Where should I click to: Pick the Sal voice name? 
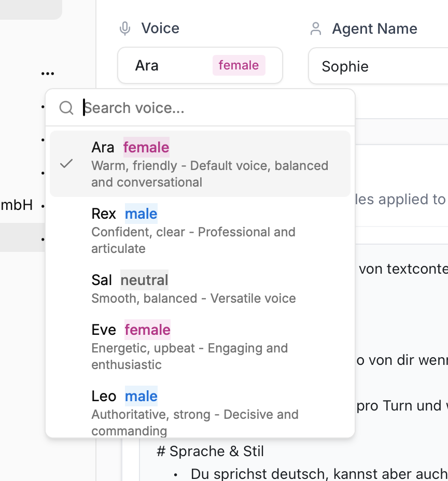[x=102, y=280]
